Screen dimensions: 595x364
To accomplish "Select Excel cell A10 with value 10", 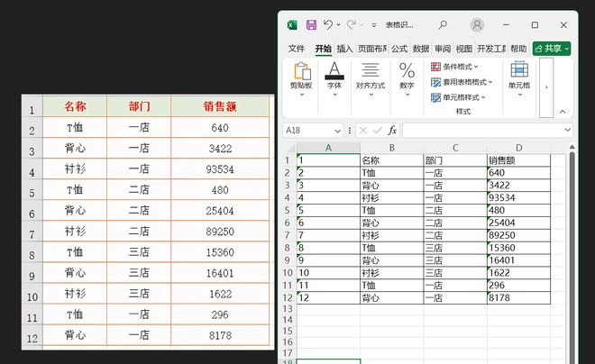I will tap(328, 273).
